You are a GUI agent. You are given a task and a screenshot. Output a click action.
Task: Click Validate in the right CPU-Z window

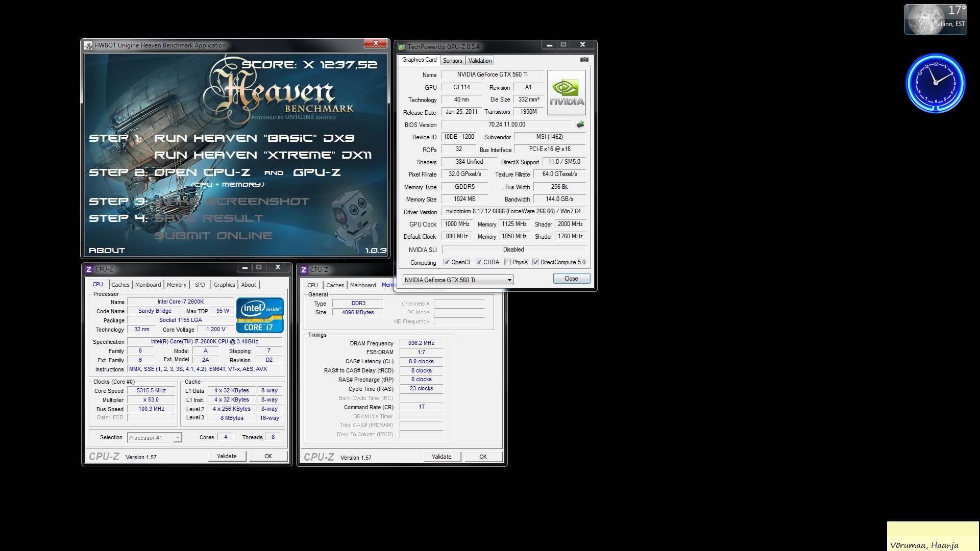click(442, 457)
